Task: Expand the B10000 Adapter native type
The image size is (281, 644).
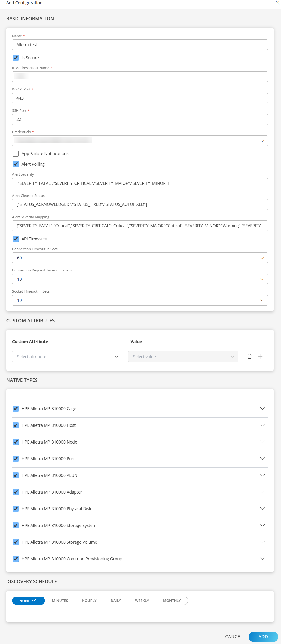Action: pos(262,492)
